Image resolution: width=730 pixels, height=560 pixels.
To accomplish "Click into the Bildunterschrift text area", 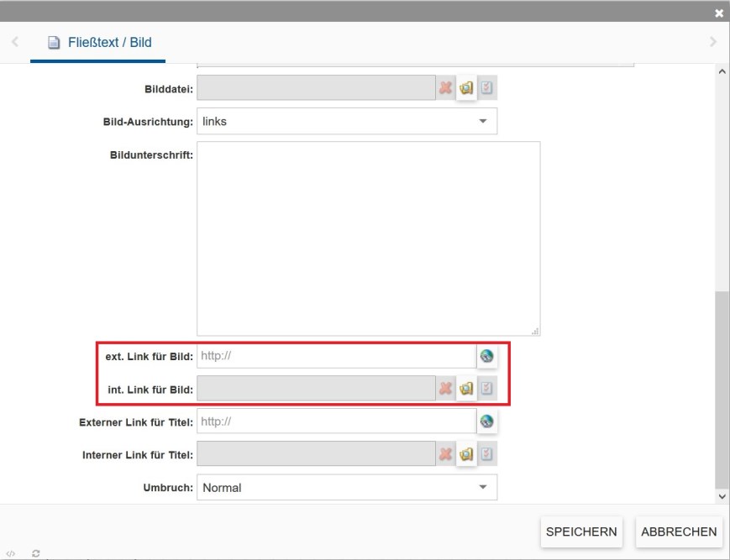I will click(368, 238).
